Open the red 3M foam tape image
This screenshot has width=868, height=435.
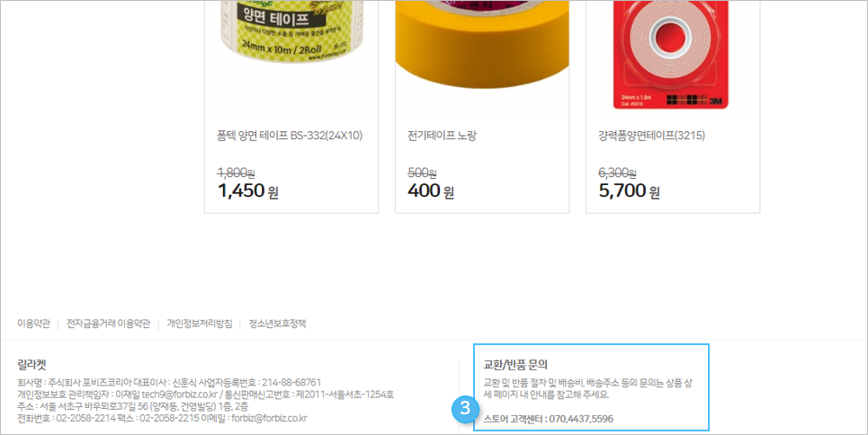pyautogui.click(x=672, y=54)
